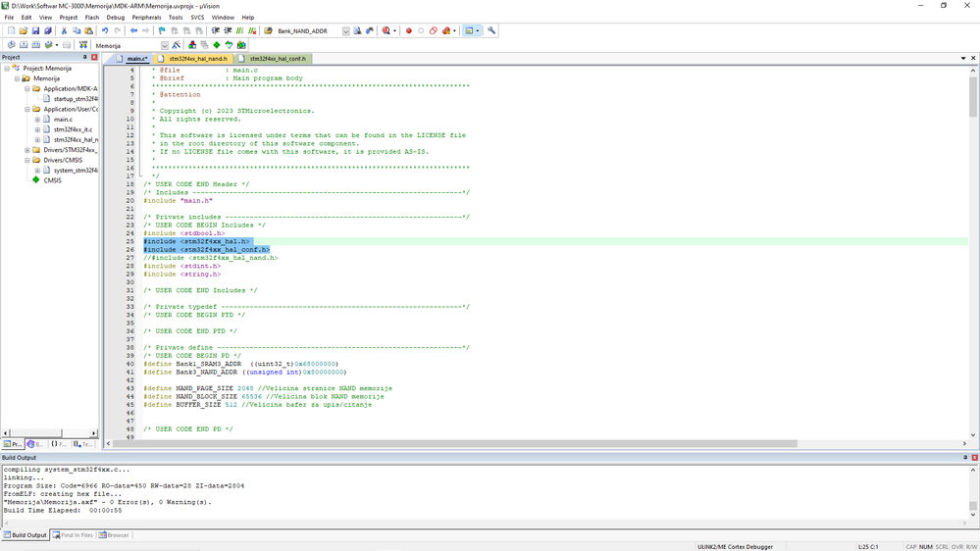Launch the Pack Installer
This screenshot has width=980, height=551.
241,45
